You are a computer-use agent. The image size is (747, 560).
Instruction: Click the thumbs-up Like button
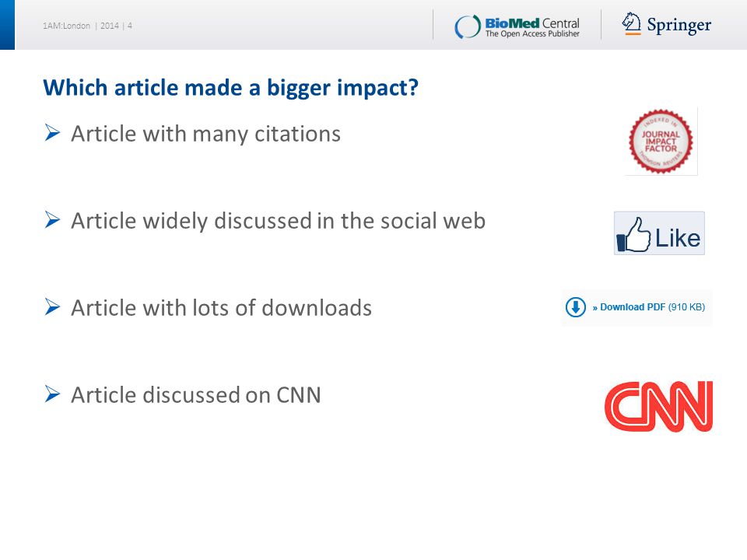659,233
